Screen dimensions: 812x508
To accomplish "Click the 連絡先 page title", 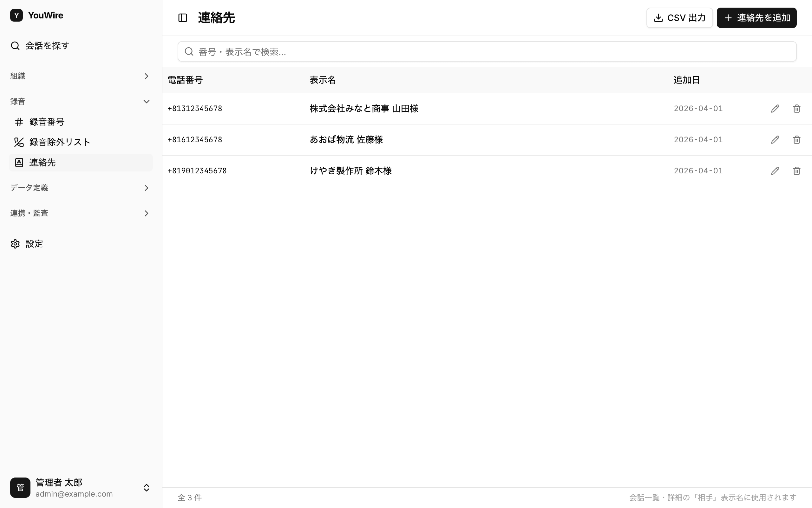I will [x=216, y=18].
